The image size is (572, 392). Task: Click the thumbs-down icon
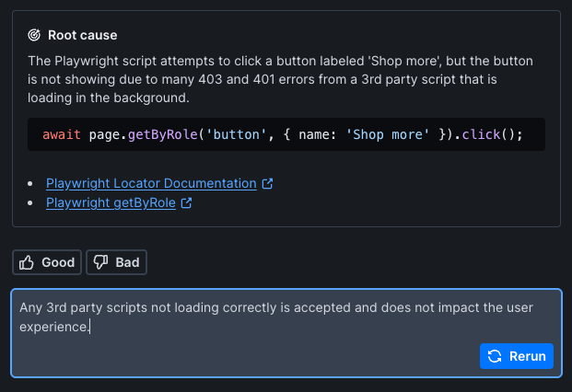(102, 262)
